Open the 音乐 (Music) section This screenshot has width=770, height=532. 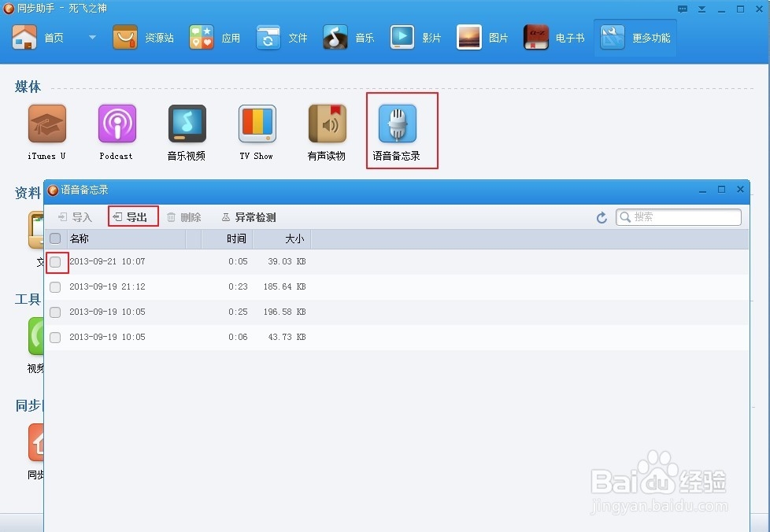click(x=349, y=36)
